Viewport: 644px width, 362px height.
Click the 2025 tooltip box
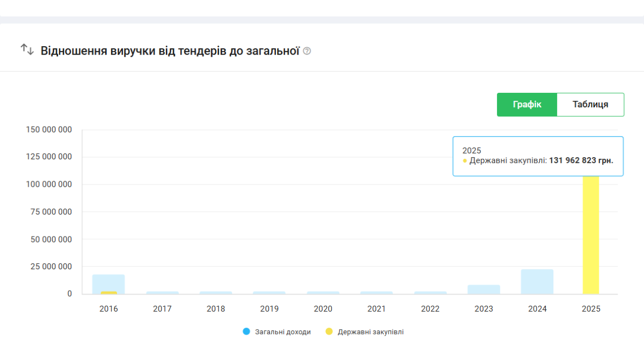pyautogui.click(x=538, y=156)
